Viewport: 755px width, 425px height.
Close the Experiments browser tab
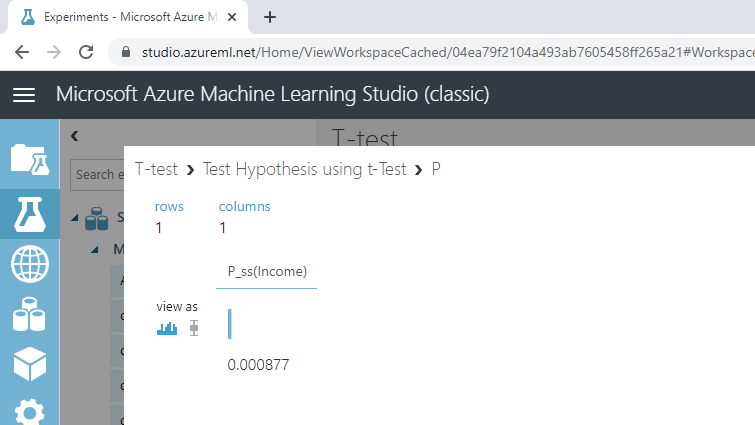(232, 17)
